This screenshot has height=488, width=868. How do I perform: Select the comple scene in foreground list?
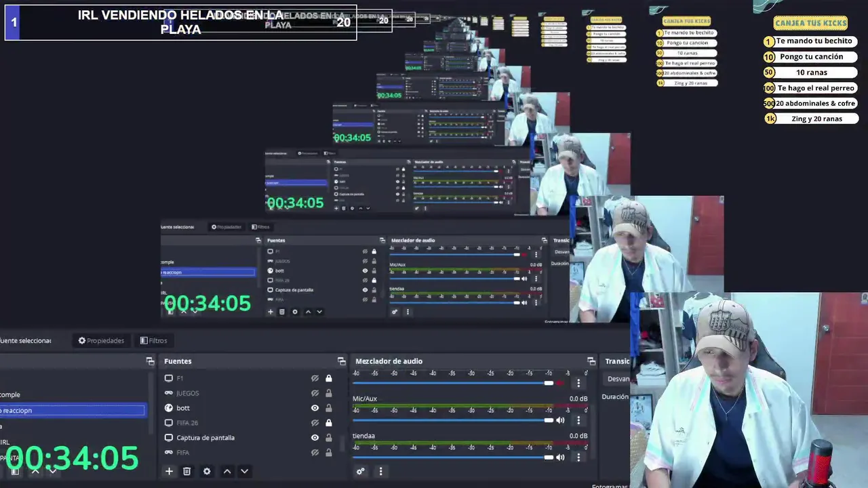(x=72, y=394)
